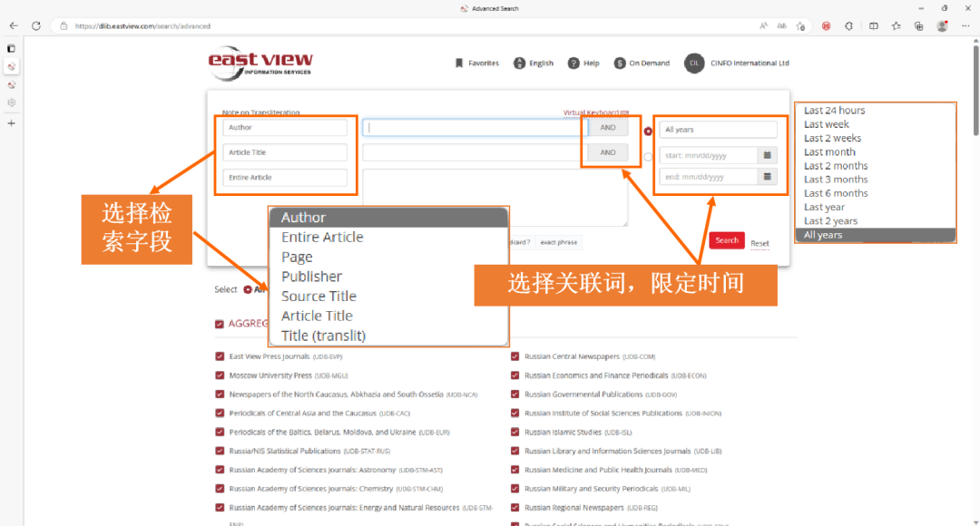This screenshot has height=526, width=980.
Task: Click the Reset link
Action: pyautogui.click(x=760, y=244)
